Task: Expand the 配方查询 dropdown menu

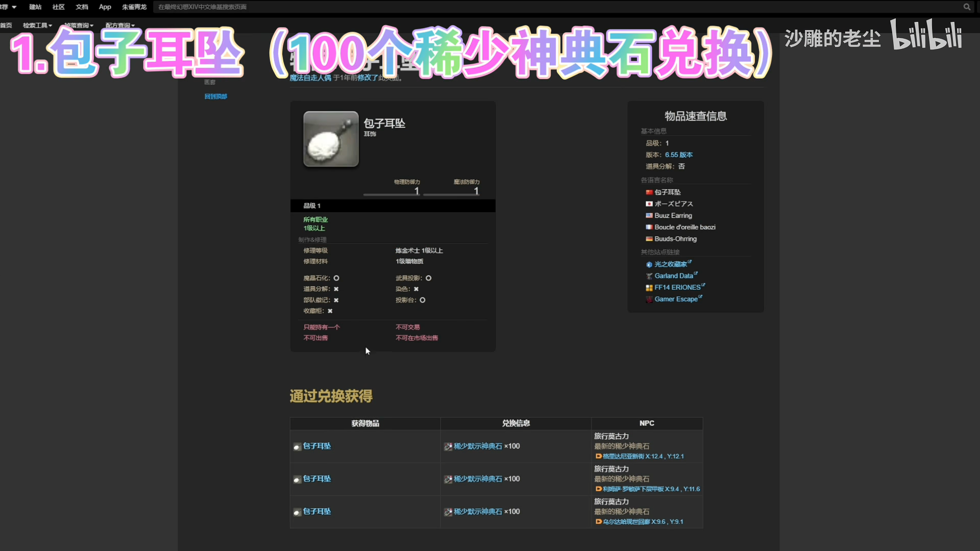Action: 120,26
